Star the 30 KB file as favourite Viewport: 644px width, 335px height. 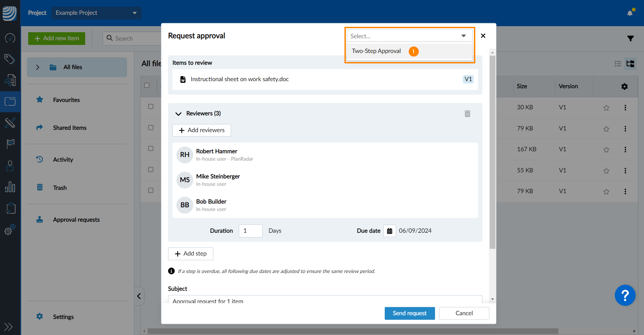point(606,108)
